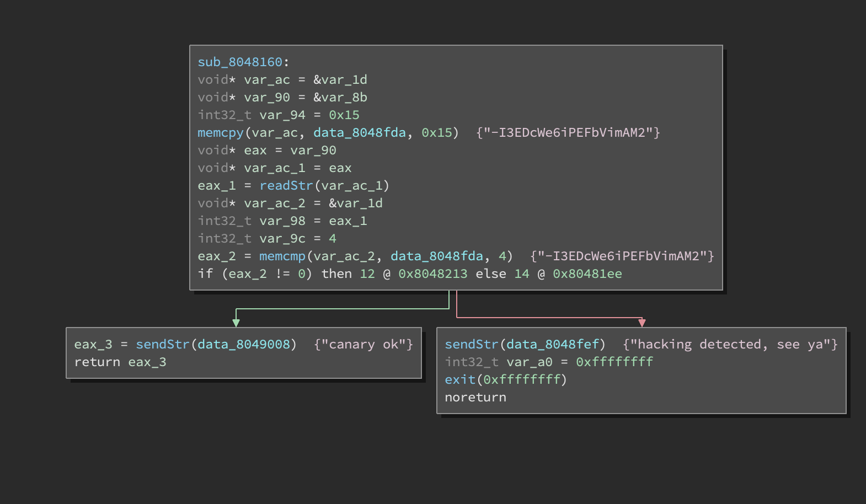866x504 pixels.
Task: Click the exit function call
Action: click(459, 380)
